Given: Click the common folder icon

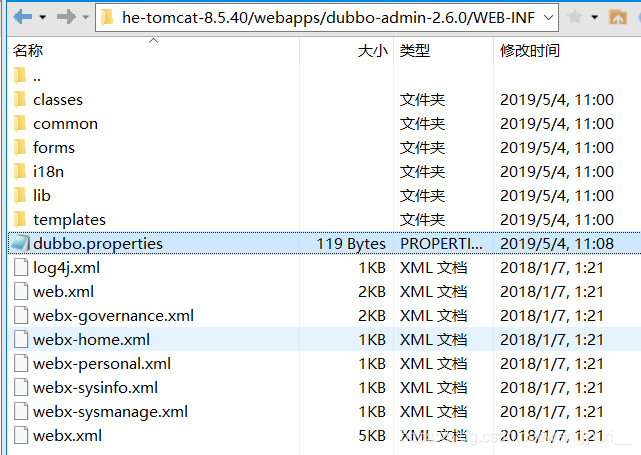Looking at the screenshot, I should point(20,123).
